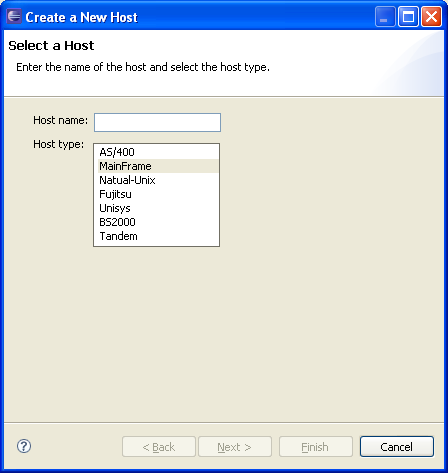
Task: Choose BS2000 in the list
Action: pos(157,222)
